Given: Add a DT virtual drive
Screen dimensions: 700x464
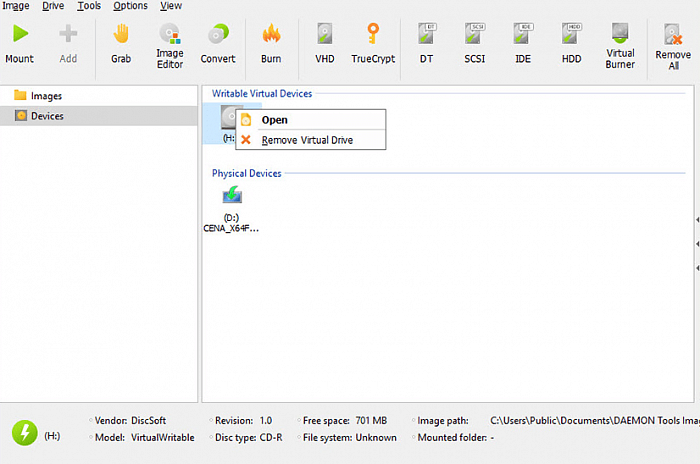Looking at the screenshot, I should coord(426,34).
